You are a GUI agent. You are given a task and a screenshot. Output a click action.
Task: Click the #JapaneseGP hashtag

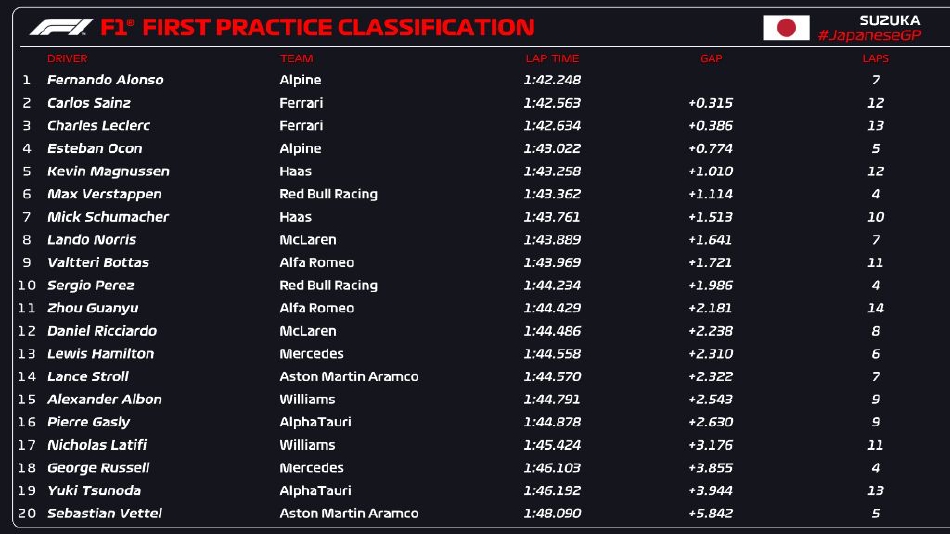(868, 36)
